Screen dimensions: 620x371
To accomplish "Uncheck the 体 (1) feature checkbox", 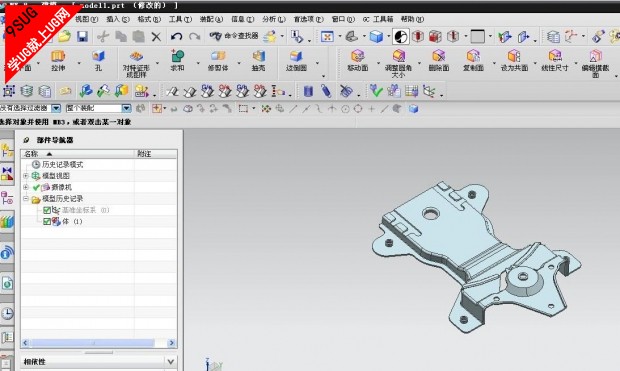I will tap(47, 221).
